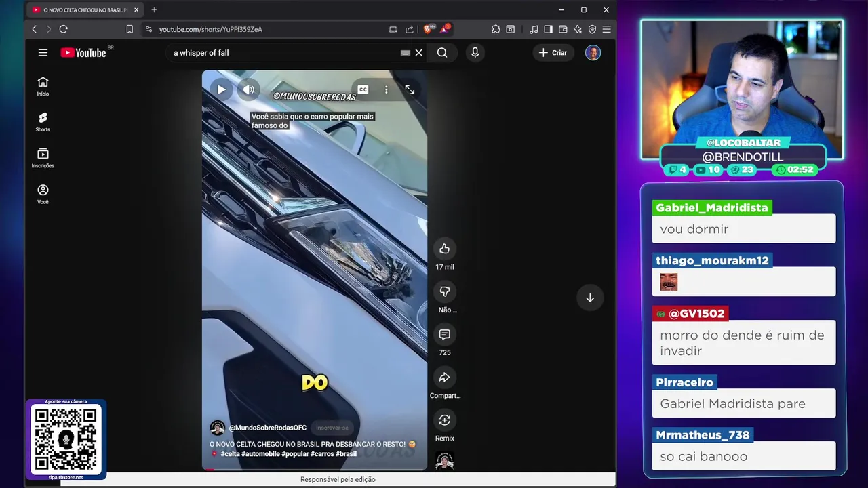Open the browser main hamburger menu
This screenshot has width=868, height=488.
[x=607, y=29]
